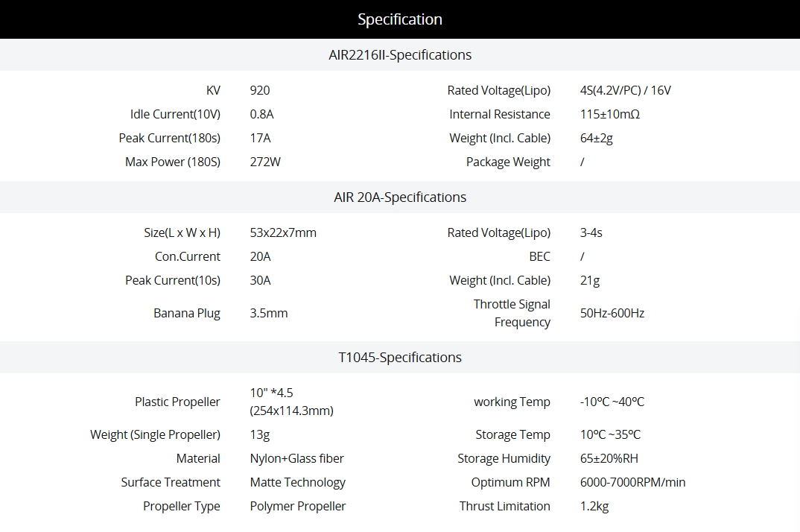
Task: Select the Internal Resistance 115±10mΩ value
Action: tap(609, 114)
